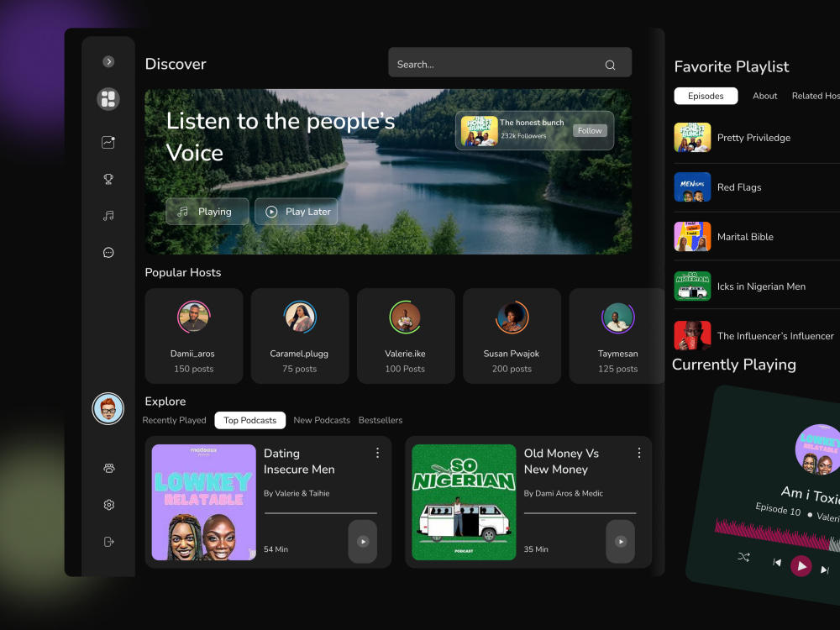Image resolution: width=840 pixels, height=630 pixels.
Task: Switch to Bestsellers tab
Action: 381,420
